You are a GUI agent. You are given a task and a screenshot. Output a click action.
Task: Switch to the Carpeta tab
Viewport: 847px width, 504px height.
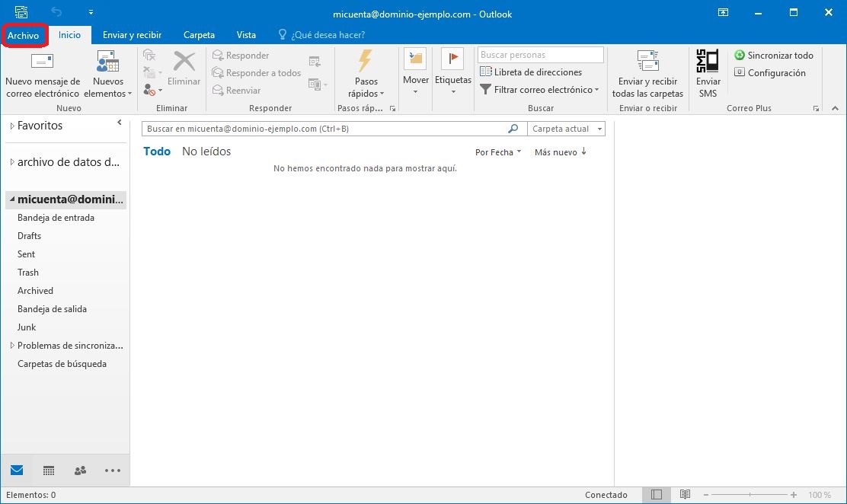pos(199,34)
